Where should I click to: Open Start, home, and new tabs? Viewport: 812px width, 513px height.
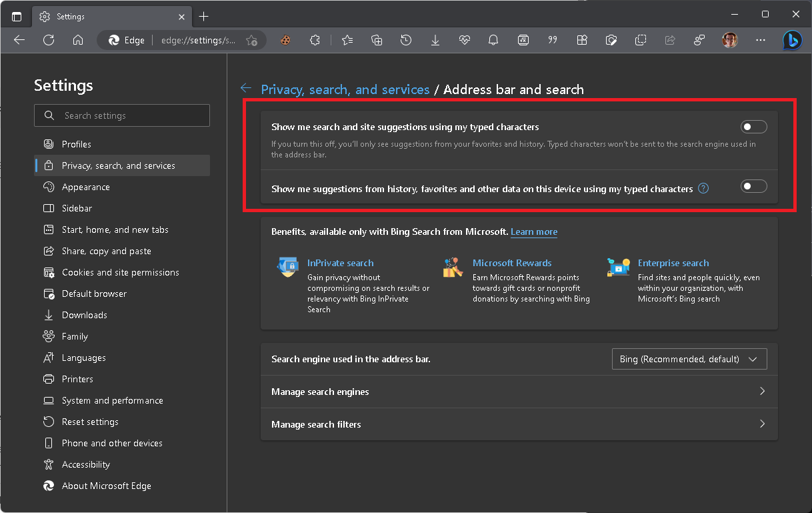pos(122,229)
